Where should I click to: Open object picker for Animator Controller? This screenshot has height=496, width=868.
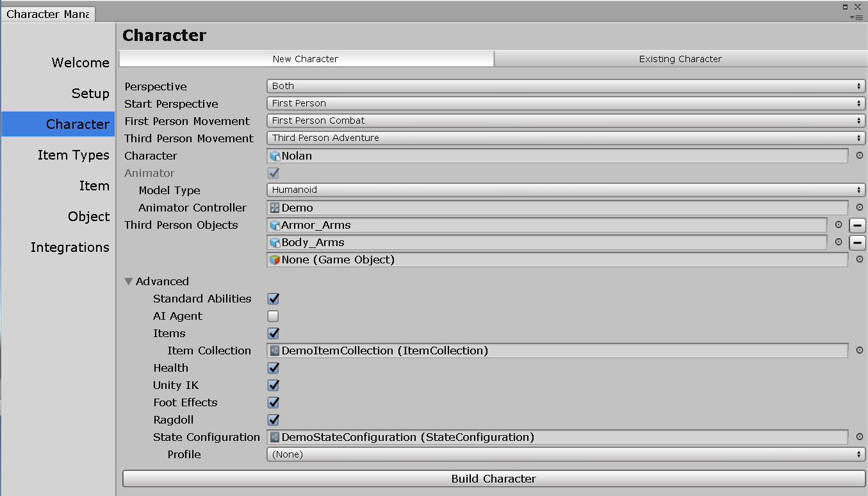click(858, 208)
